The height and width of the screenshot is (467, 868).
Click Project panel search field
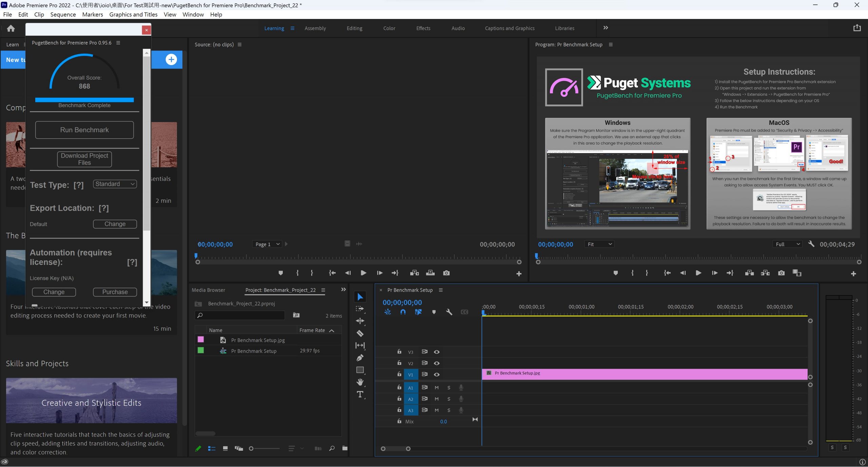click(240, 315)
